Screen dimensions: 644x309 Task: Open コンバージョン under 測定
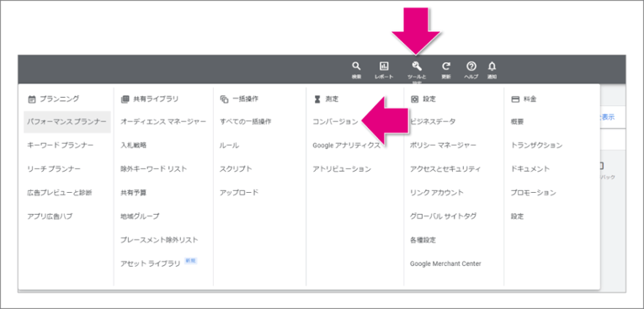(336, 121)
